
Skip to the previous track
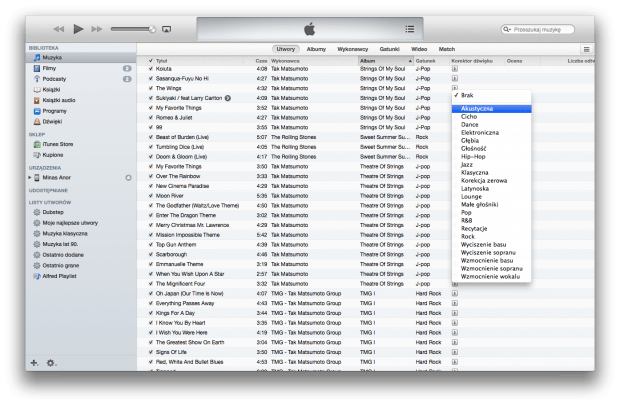pyautogui.click(x=59, y=29)
